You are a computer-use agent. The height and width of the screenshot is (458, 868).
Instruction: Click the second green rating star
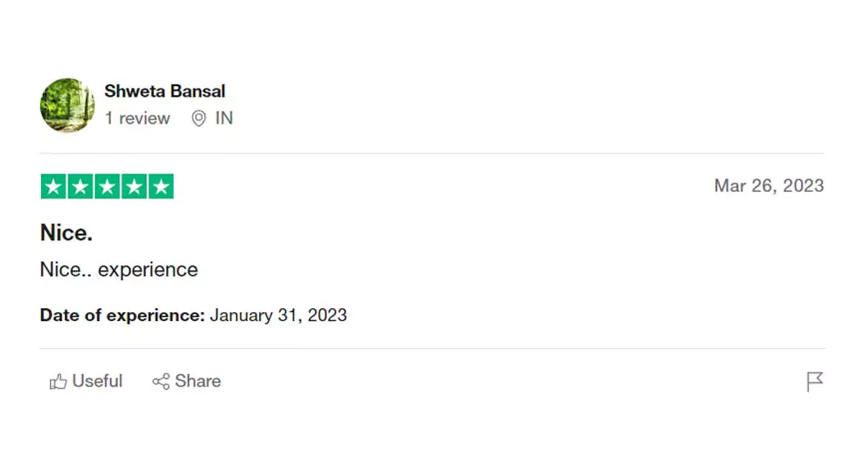coord(80,187)
